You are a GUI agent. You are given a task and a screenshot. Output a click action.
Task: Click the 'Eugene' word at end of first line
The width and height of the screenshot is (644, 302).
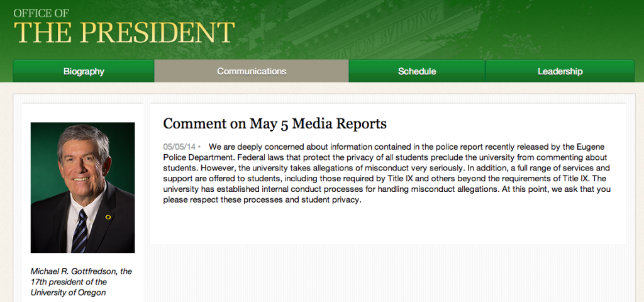tap(591, 147)
